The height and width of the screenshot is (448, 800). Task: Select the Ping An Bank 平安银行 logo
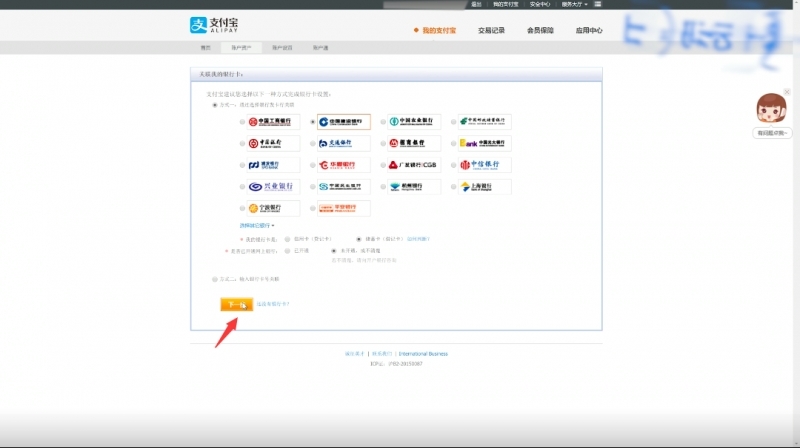click(x=343, y=208)
